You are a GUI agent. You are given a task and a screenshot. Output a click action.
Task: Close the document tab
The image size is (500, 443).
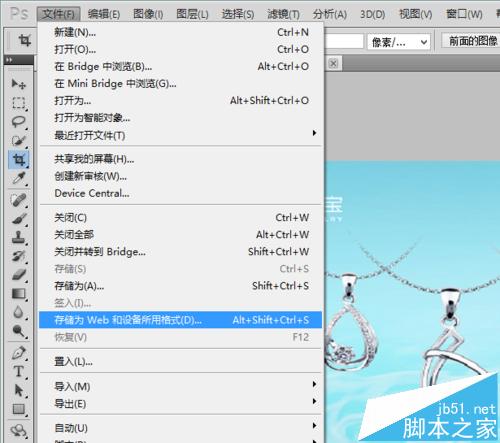point(333,63)
